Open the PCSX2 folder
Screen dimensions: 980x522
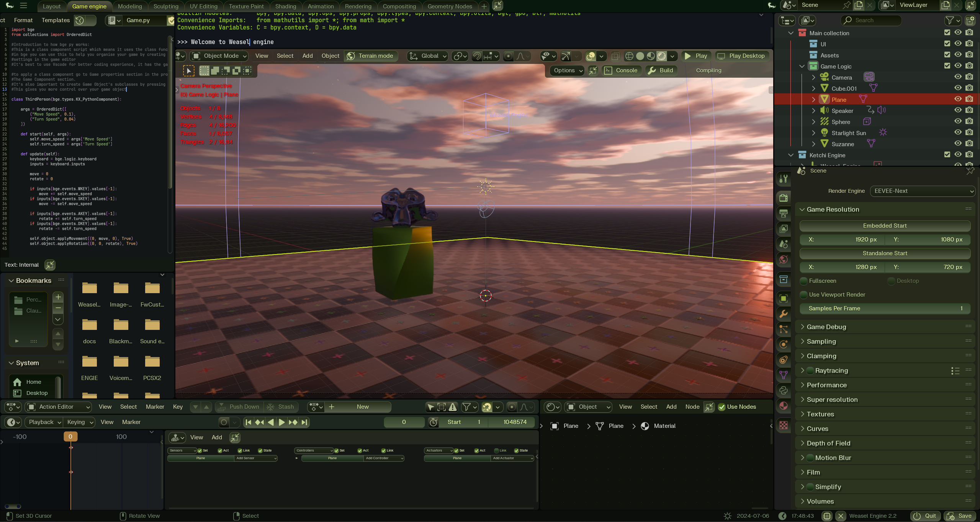pos(152,368)
